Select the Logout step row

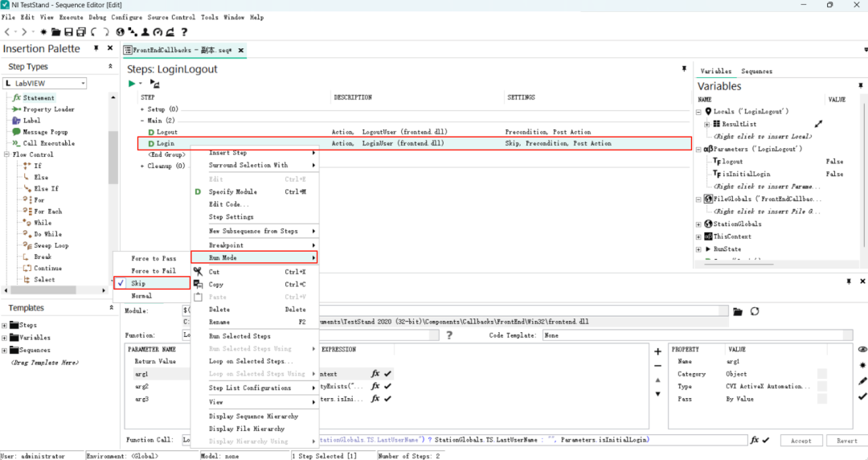coord(414,132)
